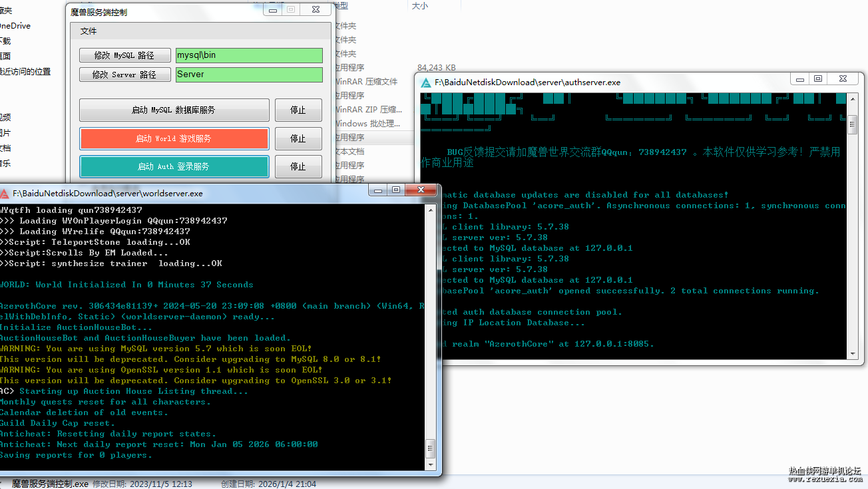The width and height of the screenshot is (868, 489).
Task: Edit the Server path field
Action: click(249, 75)
